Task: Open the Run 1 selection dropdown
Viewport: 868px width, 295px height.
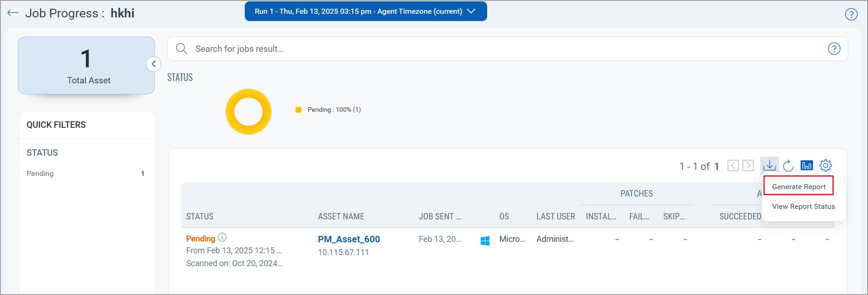Action: point(365,11)
